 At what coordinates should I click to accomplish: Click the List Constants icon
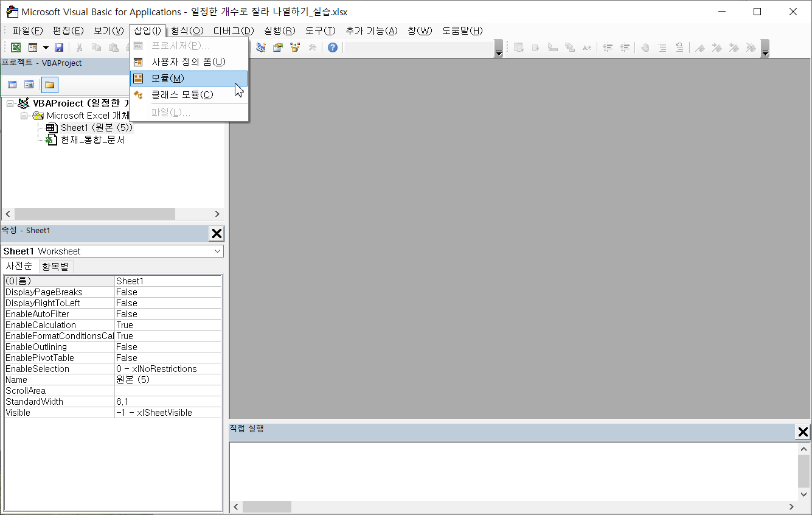click(536, 47)
